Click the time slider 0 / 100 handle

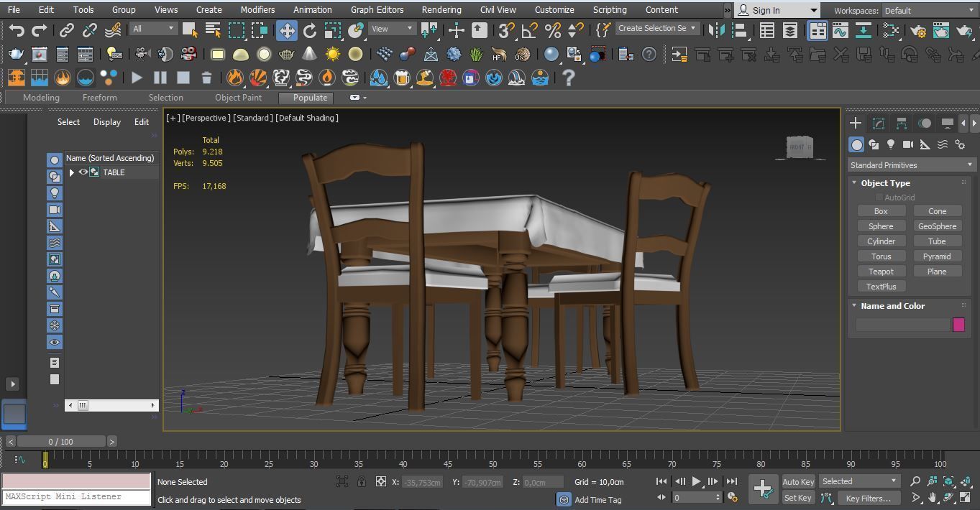tap(61, 442)
